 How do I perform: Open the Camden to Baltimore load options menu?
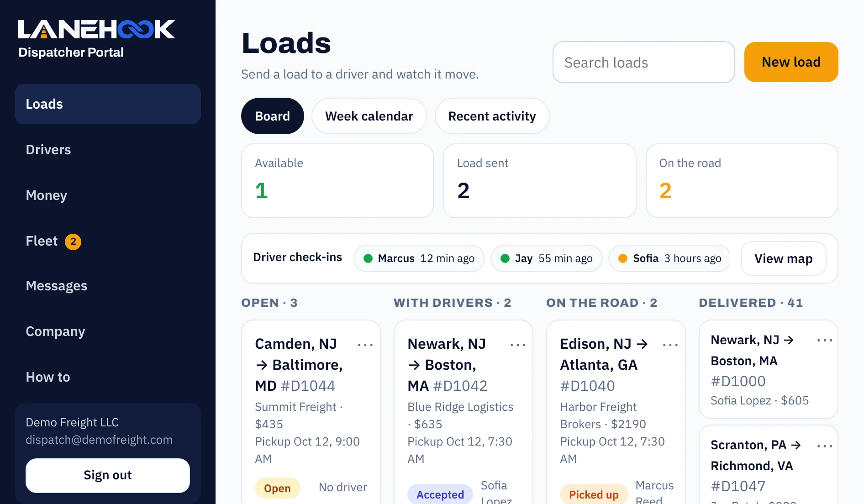tap(365, 345)
